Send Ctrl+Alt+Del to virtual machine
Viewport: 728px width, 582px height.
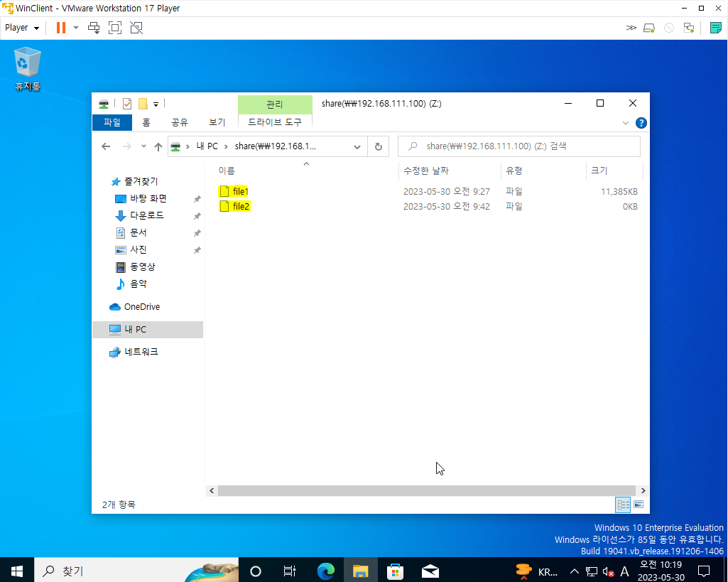tap(94, 28)
